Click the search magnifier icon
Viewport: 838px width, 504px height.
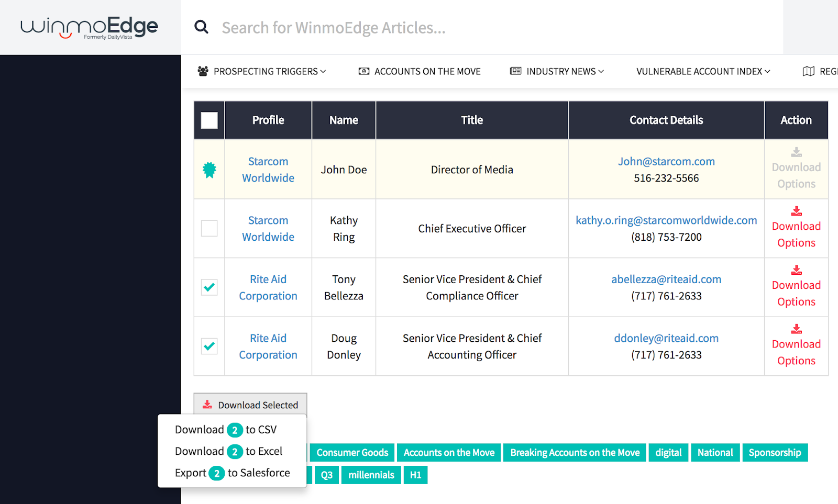(x=201, y=27)
